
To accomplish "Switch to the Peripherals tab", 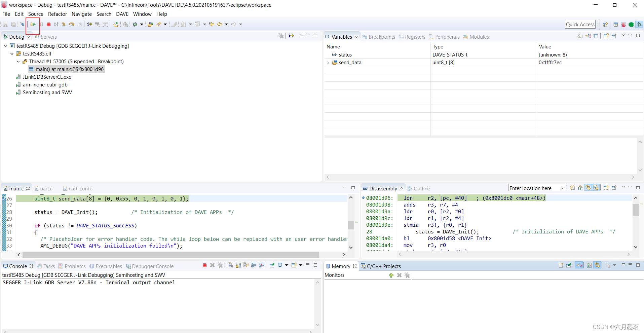I will [x=444, y=37].
